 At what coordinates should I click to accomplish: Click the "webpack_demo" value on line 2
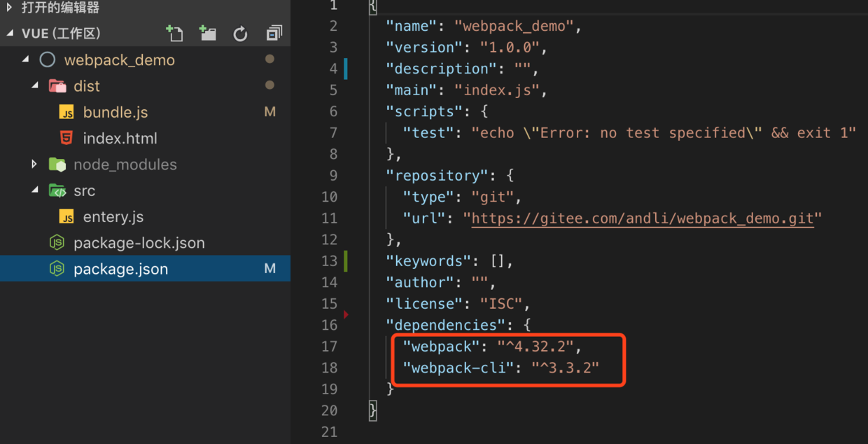pos(514,27)
